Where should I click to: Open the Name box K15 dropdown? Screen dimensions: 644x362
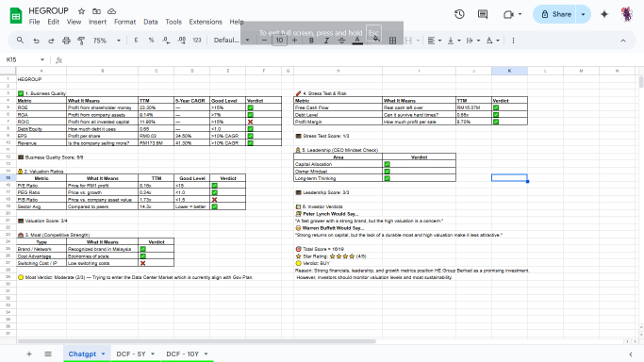click(41, 60)
